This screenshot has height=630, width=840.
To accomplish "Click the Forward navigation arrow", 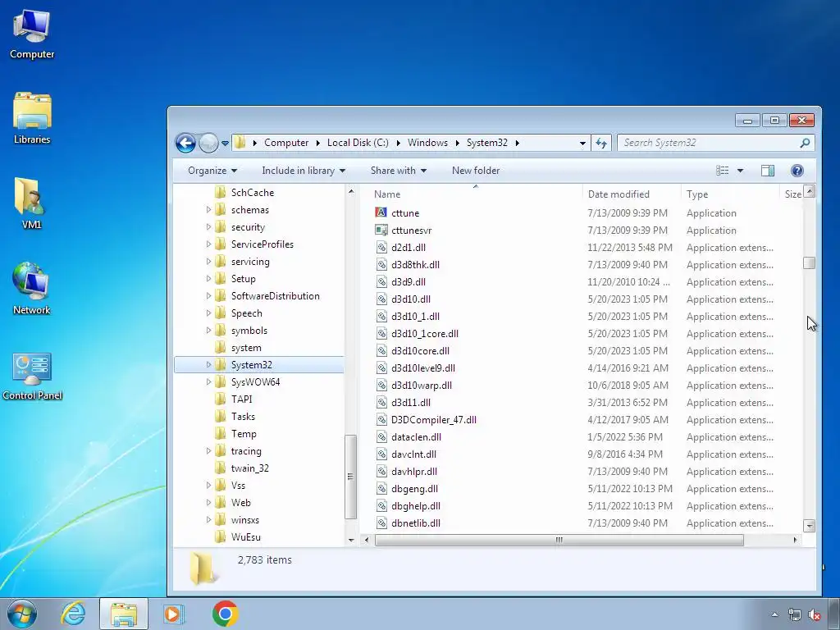I will 208,143.
